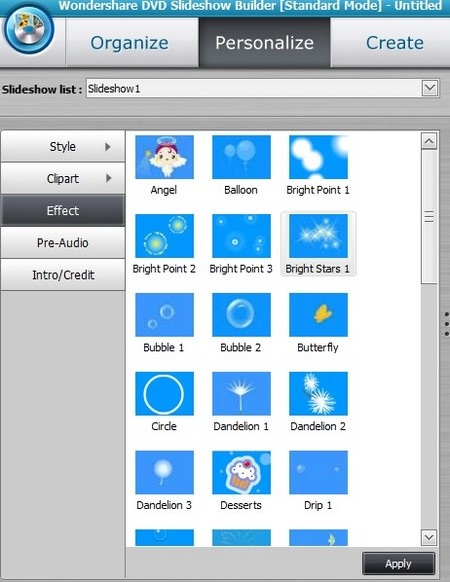
Task: Select the Circle effect
Action: click(164, 393)
